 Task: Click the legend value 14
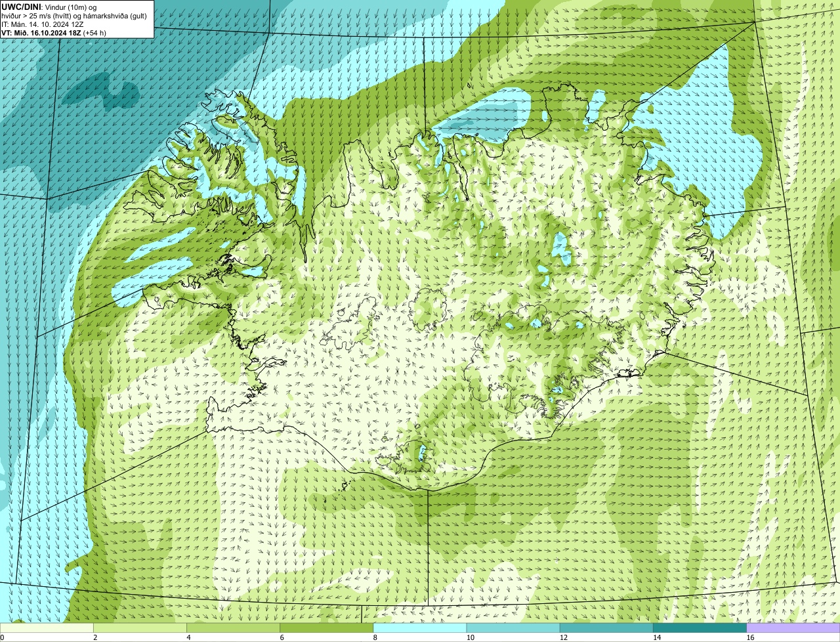click(657, 637)
